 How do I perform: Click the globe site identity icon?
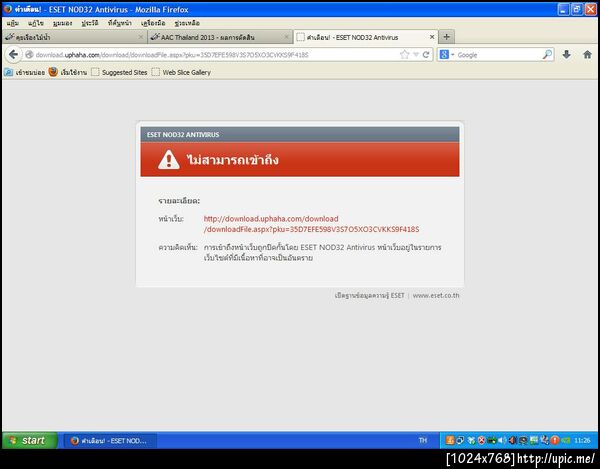coord(29,55)
